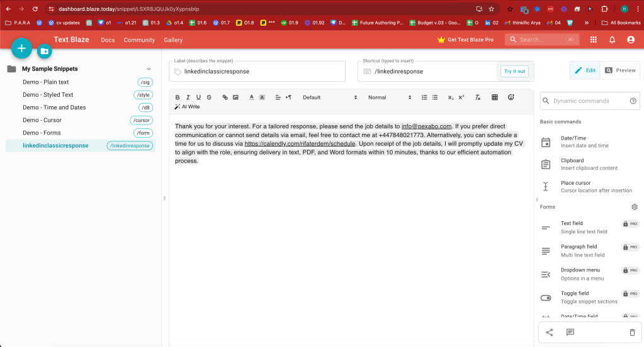Image resolution: width=644 pixels, height=347 pixels.
Task: Add a Paragraph field form command
Action: point(590,251)
